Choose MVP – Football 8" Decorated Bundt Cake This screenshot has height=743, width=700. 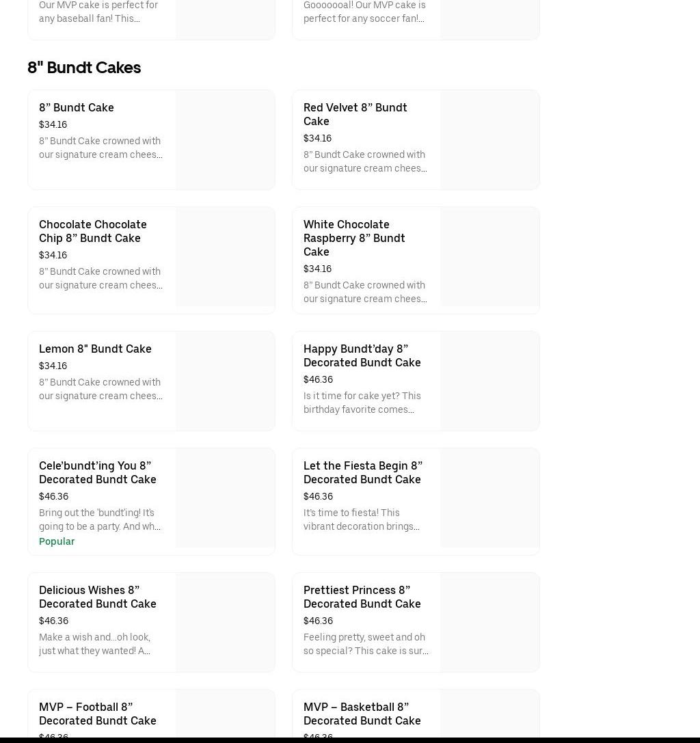tap(97, 714)
